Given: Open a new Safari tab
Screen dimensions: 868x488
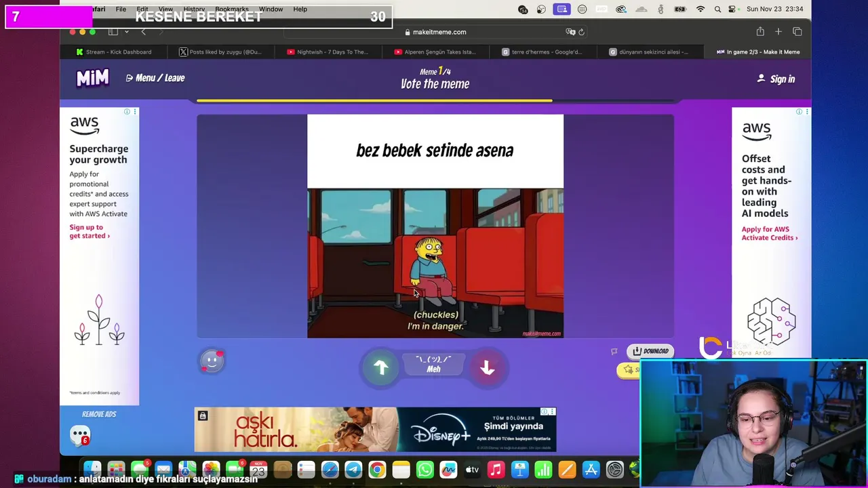Looking at the screenshot, I should pyautogui.click(x=778, y=32).
